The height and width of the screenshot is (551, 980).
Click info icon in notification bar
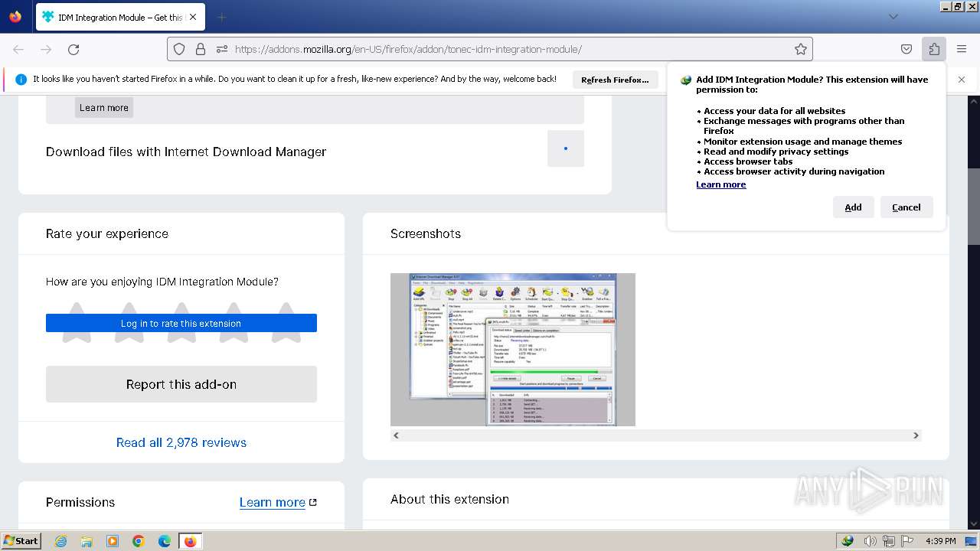[x=21, y=80]
